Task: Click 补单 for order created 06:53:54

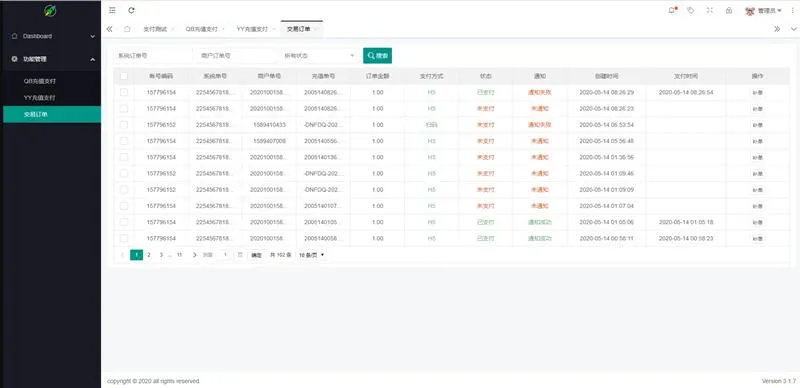Action: coord(758,125)
